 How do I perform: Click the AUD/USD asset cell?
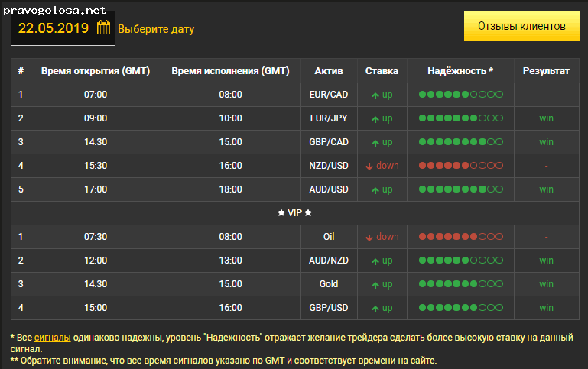329,189
